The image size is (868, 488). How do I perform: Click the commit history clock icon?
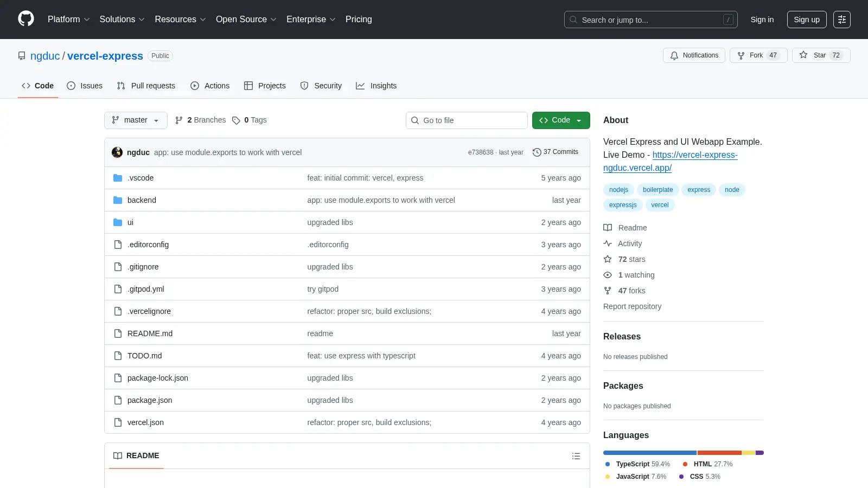click(537, 152)
